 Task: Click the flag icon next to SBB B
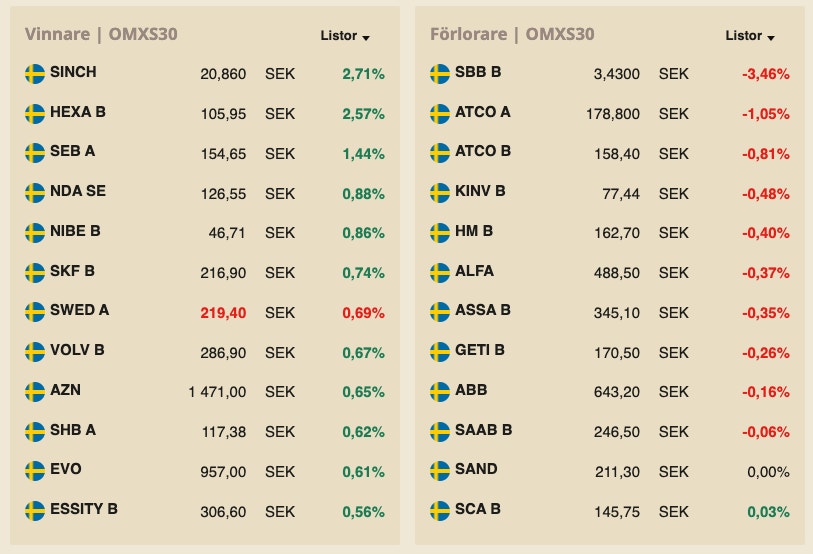440,73
